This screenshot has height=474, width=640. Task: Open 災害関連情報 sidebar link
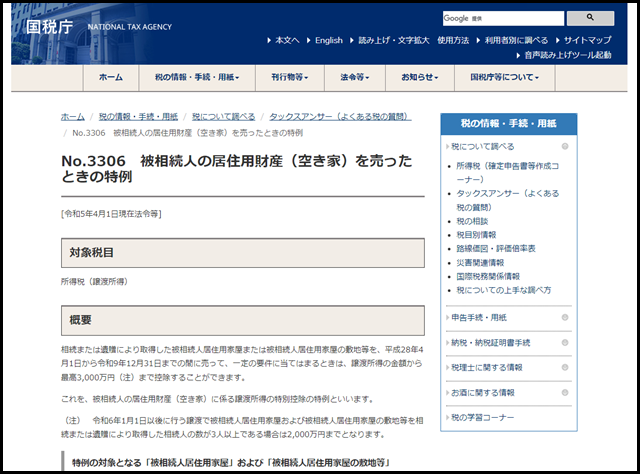[x=480, y=263]
